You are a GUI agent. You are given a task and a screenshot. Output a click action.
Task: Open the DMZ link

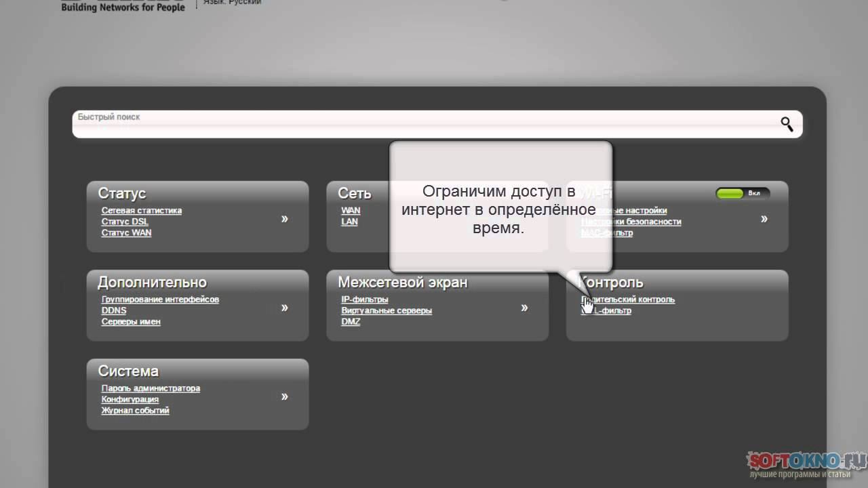(351, 321)
